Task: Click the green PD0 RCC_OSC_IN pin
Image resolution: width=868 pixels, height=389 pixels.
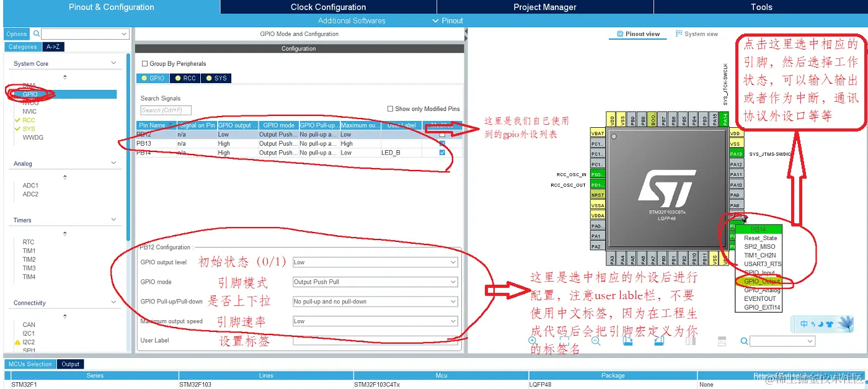Action: (x=597, y=174)
